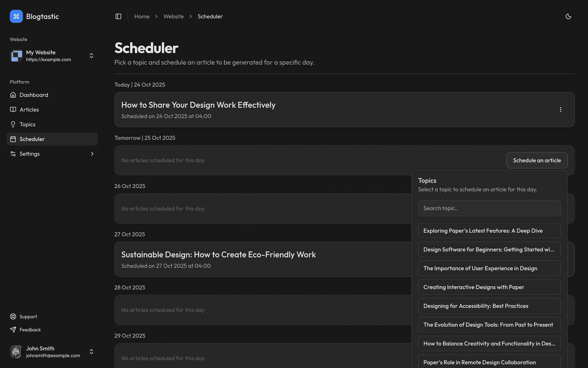Expand the Settings submenu chevron
Screen dimensions: 588x368
(92, 154)
